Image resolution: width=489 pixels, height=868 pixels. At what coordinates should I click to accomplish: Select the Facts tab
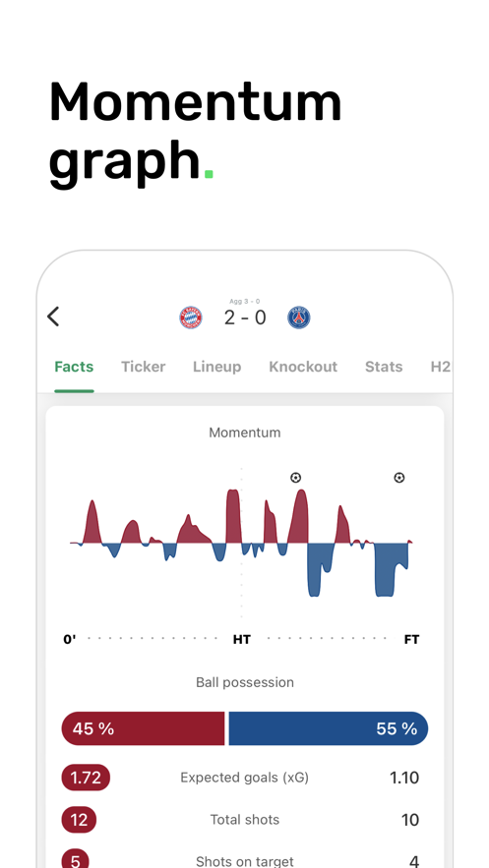tap(74, 367)
